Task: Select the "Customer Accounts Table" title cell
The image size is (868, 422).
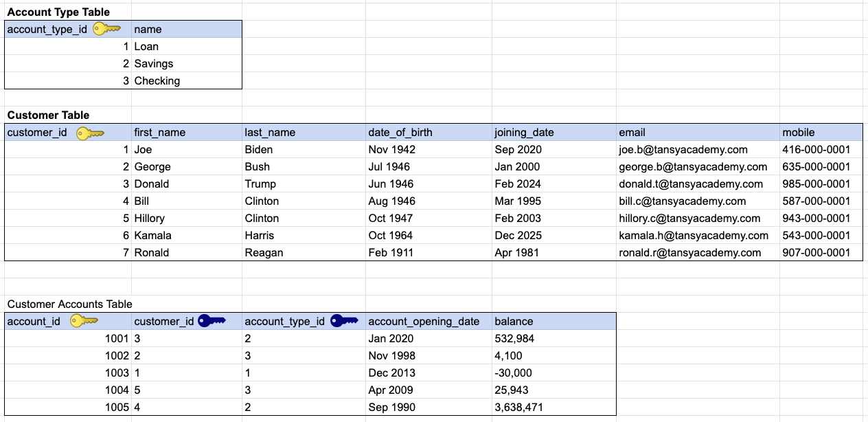Action: (69, 304)
